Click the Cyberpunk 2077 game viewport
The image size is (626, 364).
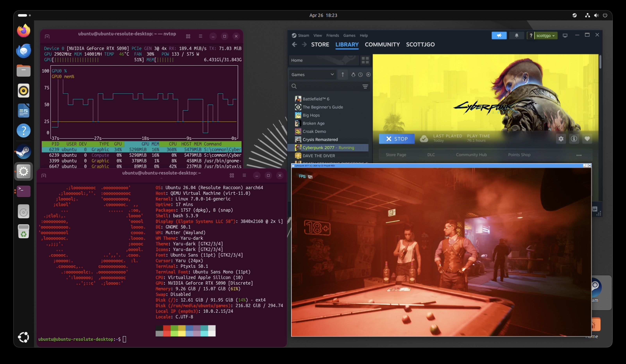[441, 252]
